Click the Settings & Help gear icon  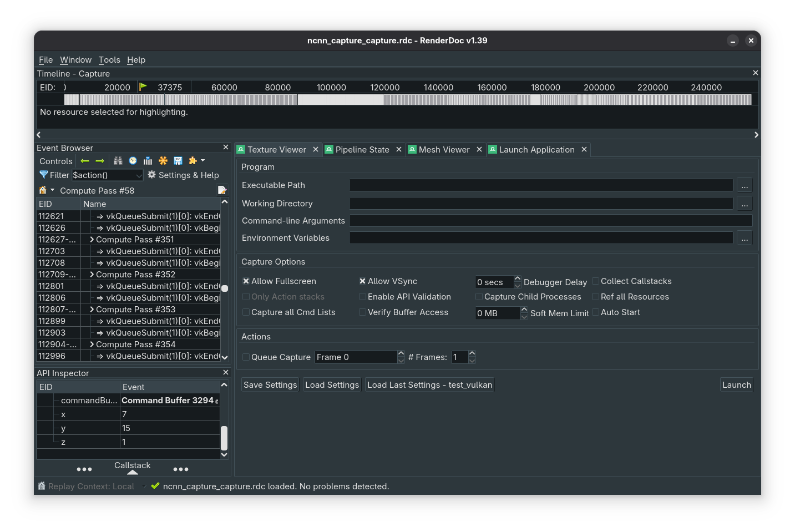click(x=151, y=175)
